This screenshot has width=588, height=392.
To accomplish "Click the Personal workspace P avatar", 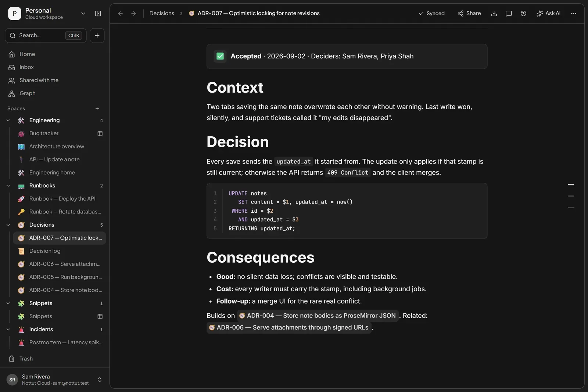I will tap(15, 14).
